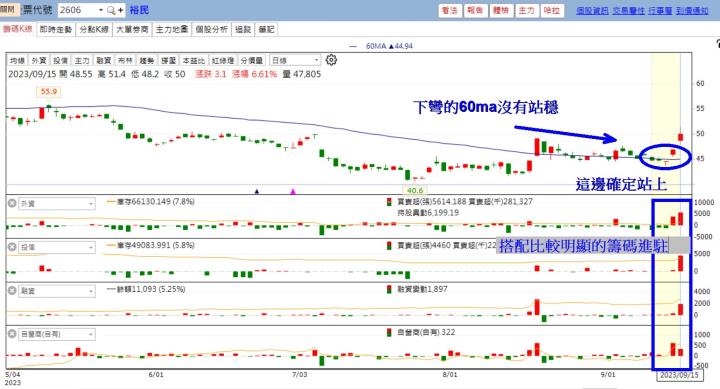Open the 融資 indicator selector dropdown
This screenshot has height=389, width=720.
pos(57,291)
